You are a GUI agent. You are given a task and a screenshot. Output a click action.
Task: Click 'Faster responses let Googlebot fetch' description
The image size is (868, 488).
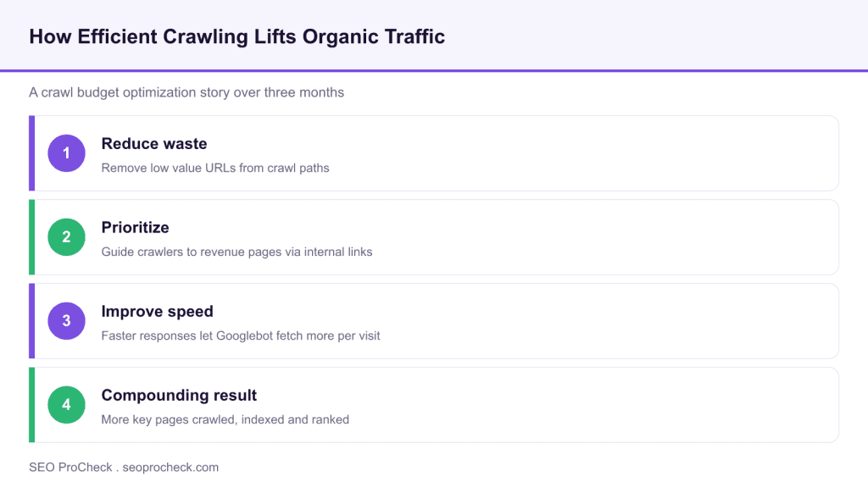[x=241, y=335]
